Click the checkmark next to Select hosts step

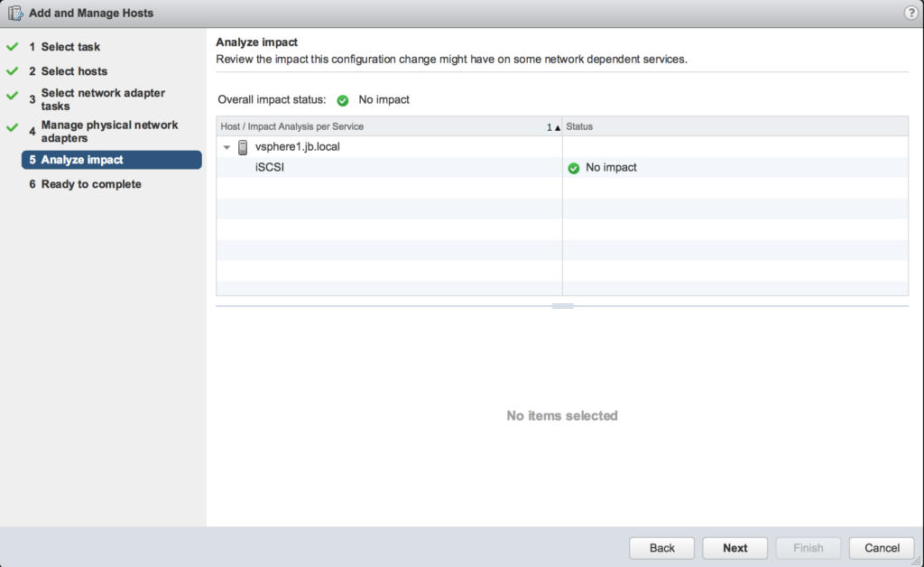13,71
